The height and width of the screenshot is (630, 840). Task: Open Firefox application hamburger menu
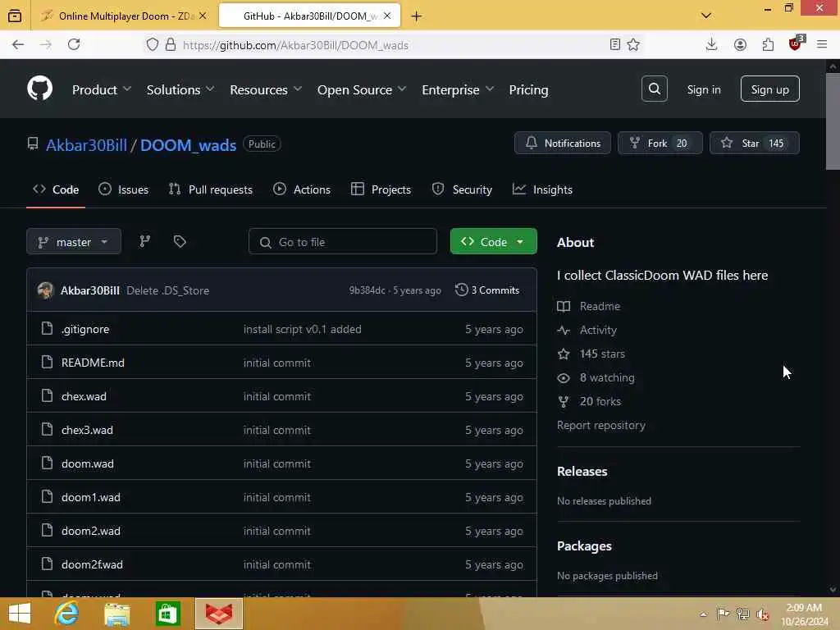point(822,44)
